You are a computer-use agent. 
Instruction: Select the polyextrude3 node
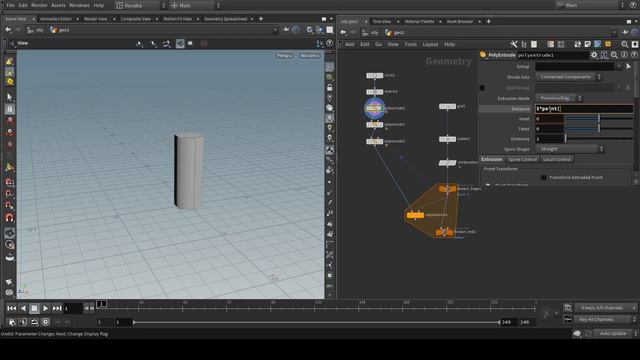click(x=374, y=141)
